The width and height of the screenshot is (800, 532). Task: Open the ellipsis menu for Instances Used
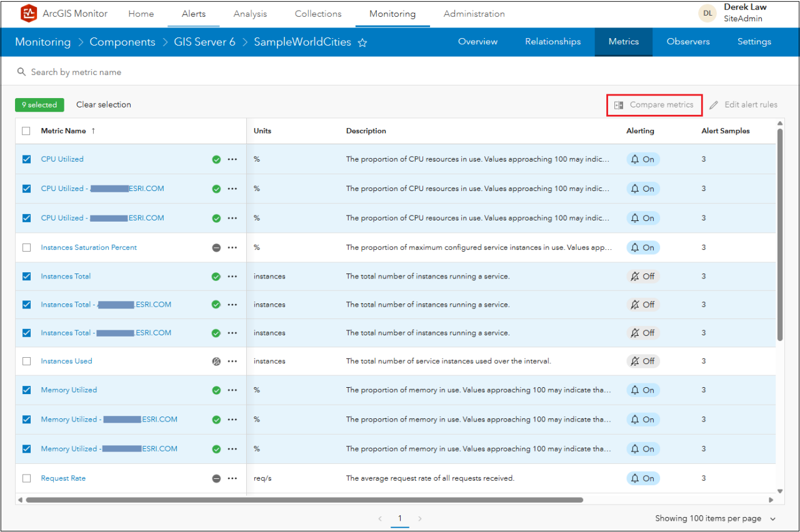[x=232, y=361]
